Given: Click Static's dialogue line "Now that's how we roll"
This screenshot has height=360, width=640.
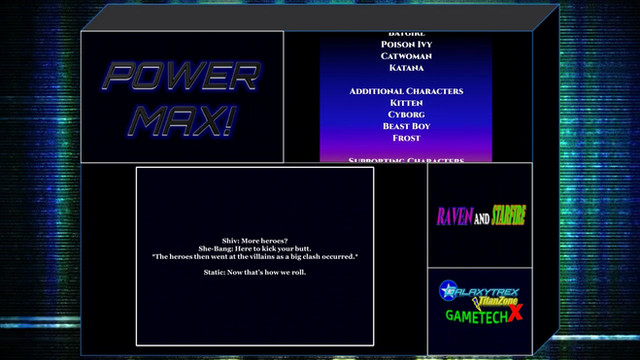Looking at the screenshot, I should (255, 272).
